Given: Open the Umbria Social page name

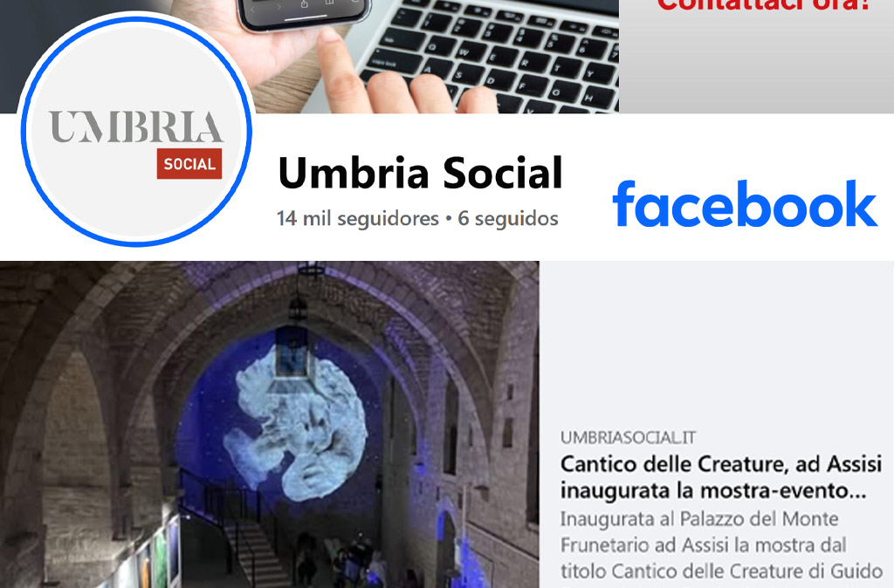Looking at the screenshot, I should coord(420,173).
